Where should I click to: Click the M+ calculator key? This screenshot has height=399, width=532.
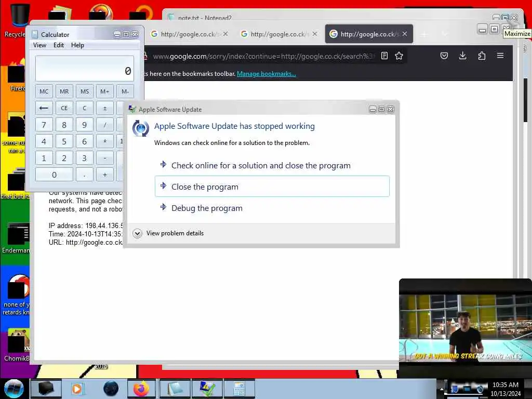point(105,91)
